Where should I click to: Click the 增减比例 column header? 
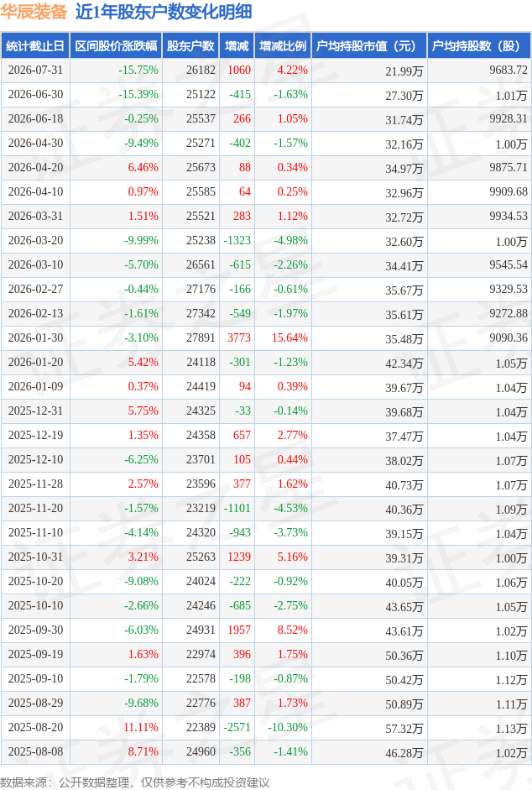coord(283,46)
